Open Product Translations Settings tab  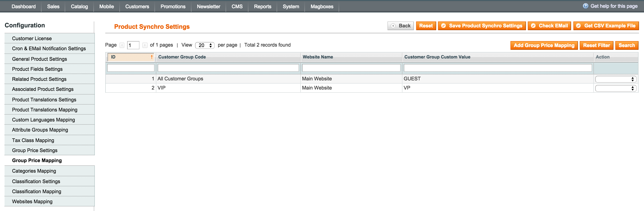[49, 100]
